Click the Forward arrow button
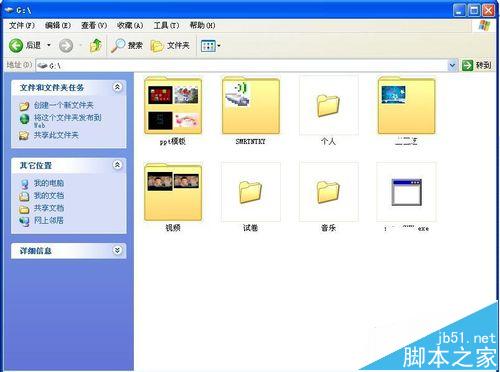This screenshot has height=372, width=500. click(x=66, y=46)
